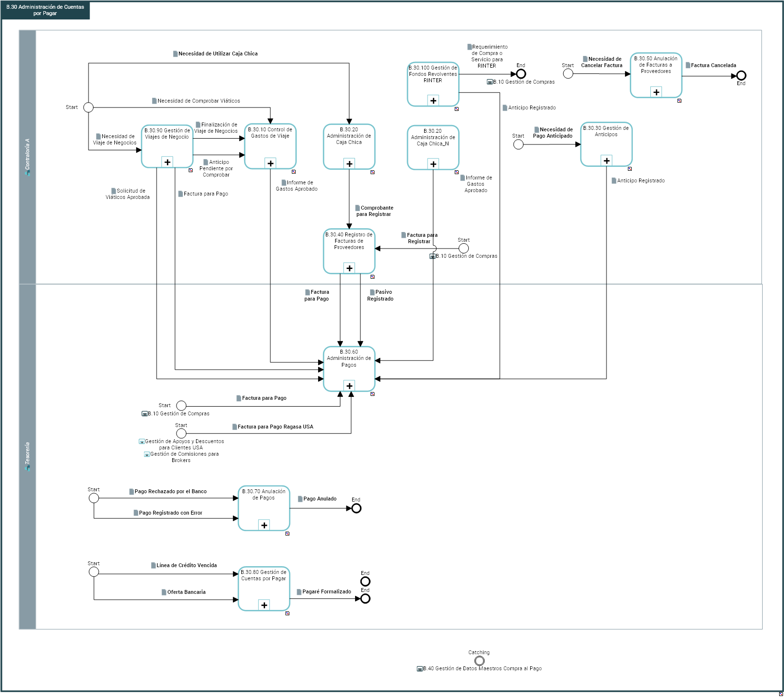The height and width of the screenshot is (697, 784).
Task: Expand the B.30.40 Registro de Facturas de Proveedores plus marker
Action: coord(349,268)
